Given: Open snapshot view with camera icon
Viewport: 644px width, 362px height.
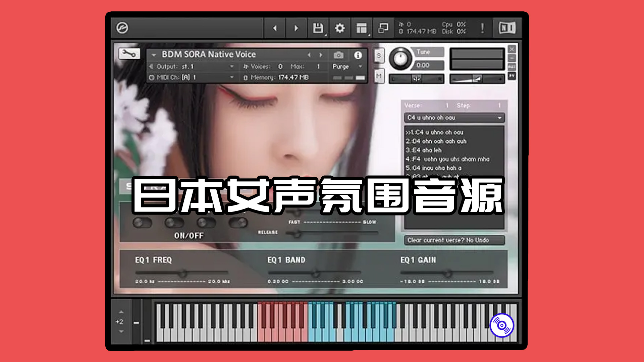Looking at the screenshot, I should point(338,55).
